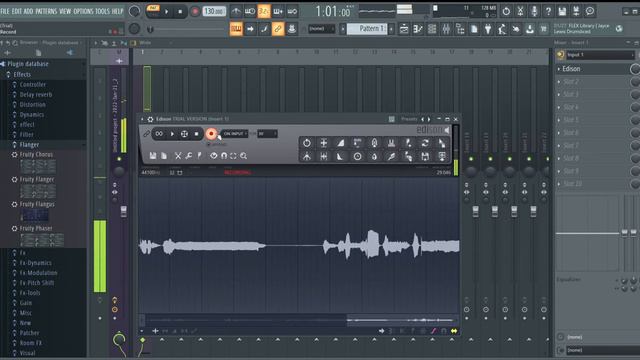Open the Playlist view icon

coord(404,29)
